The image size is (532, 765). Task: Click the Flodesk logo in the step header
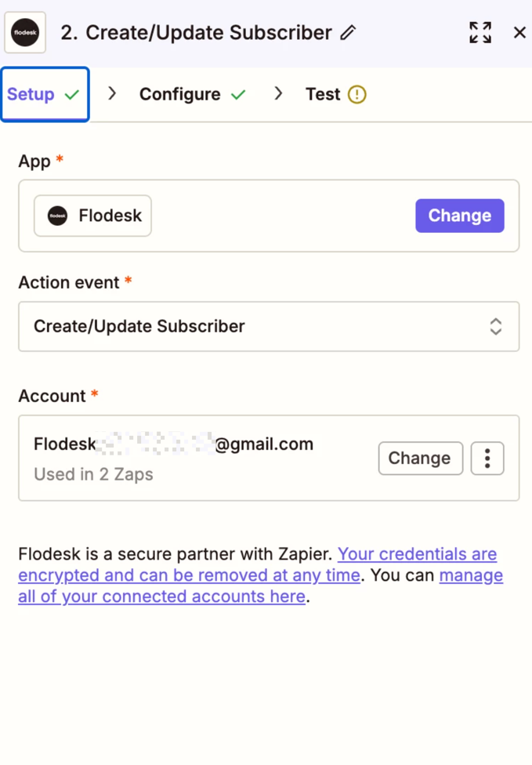[x=25, y=33]
